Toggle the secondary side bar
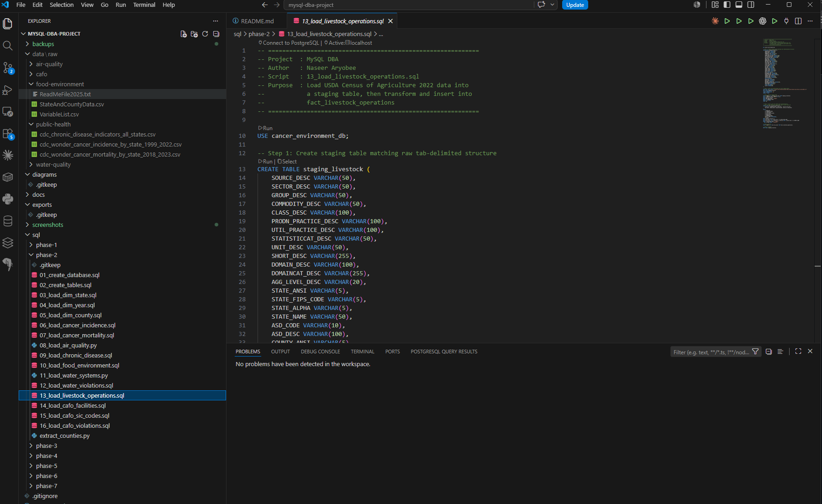 pyautogui.click(x=751, y=5)
